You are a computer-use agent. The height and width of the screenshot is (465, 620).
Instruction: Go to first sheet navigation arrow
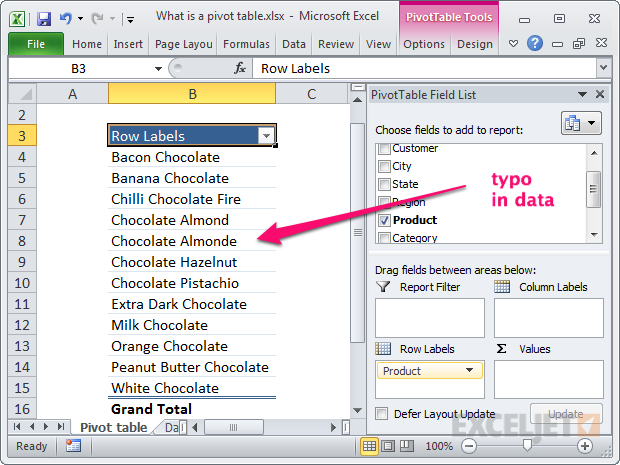17,427
